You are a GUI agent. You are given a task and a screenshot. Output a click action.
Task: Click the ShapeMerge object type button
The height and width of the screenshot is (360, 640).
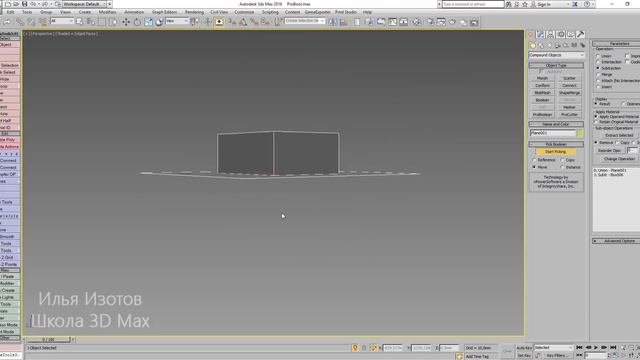tap(569, 93)
